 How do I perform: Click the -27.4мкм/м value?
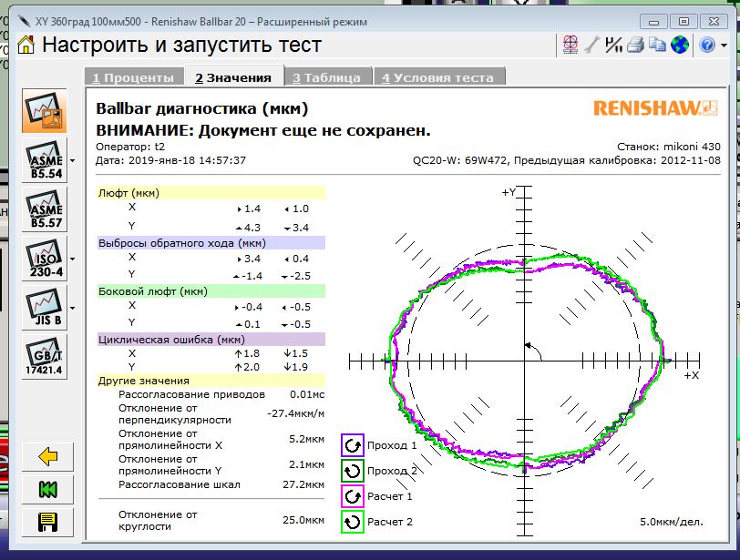coord(295,413)
